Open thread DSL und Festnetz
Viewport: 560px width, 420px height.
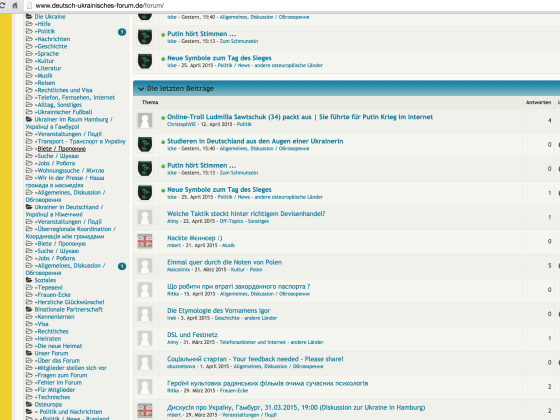point(192,335)
